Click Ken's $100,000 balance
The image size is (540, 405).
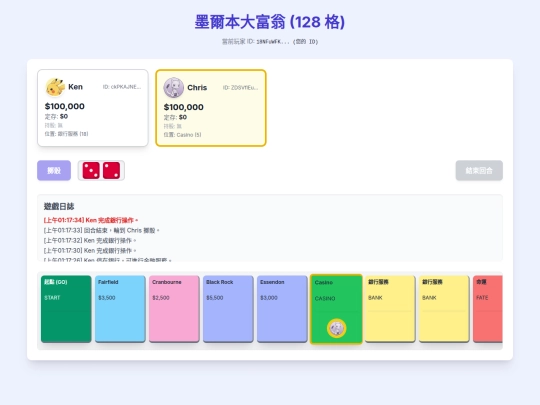click(65, 106)
